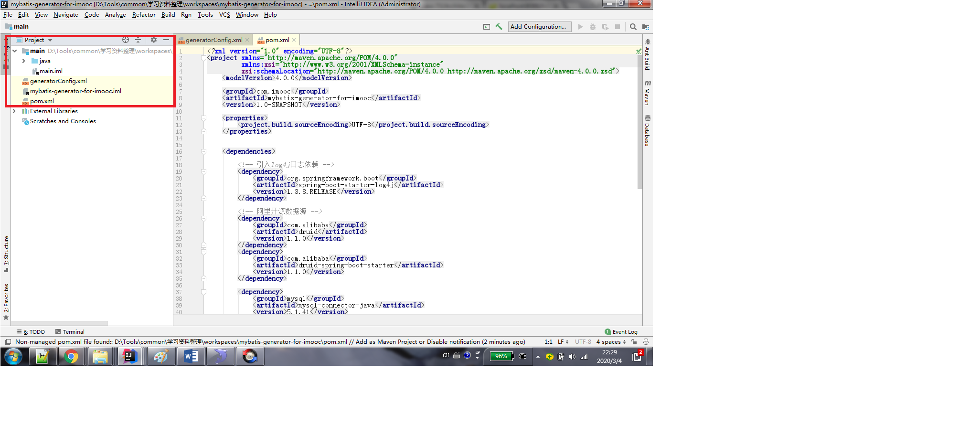Viewport: 980px width, 446px height.
Task: Open Microsoft Word from the taskbar
Action: pos(191,356)
